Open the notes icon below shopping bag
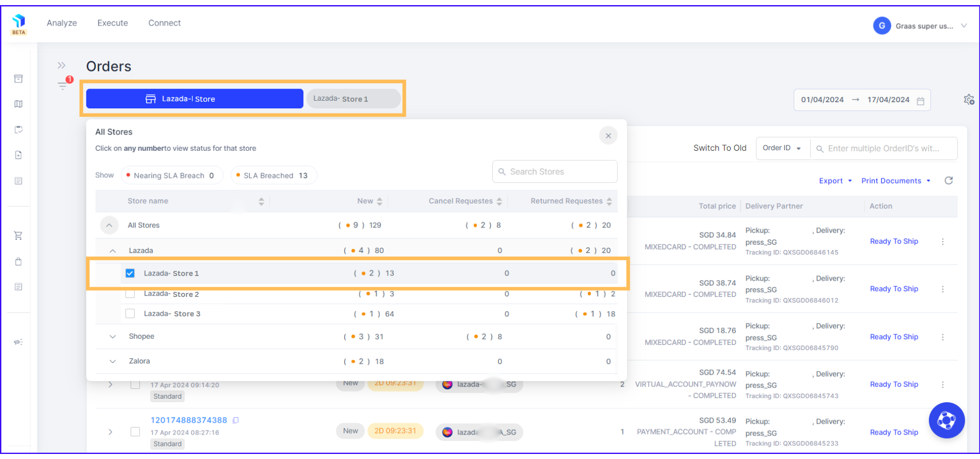The width and height of the screenshot is (980, 459). coord(18,287)
